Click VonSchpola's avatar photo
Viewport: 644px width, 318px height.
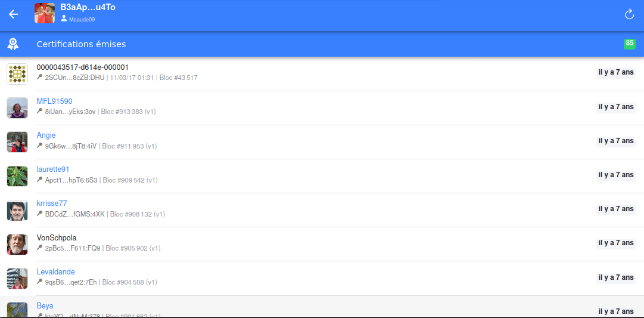[17, 244]
